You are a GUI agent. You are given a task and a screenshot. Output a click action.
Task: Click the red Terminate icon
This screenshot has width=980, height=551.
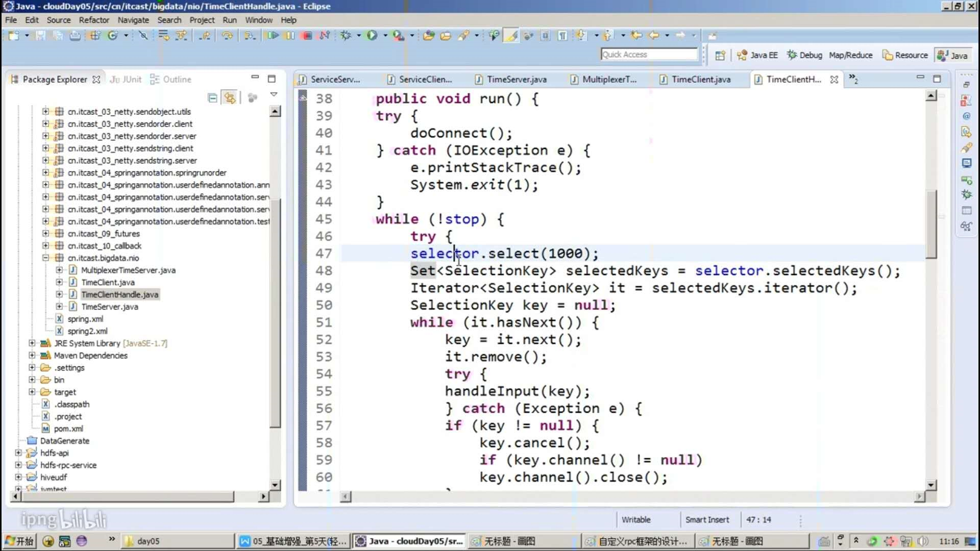307,35
